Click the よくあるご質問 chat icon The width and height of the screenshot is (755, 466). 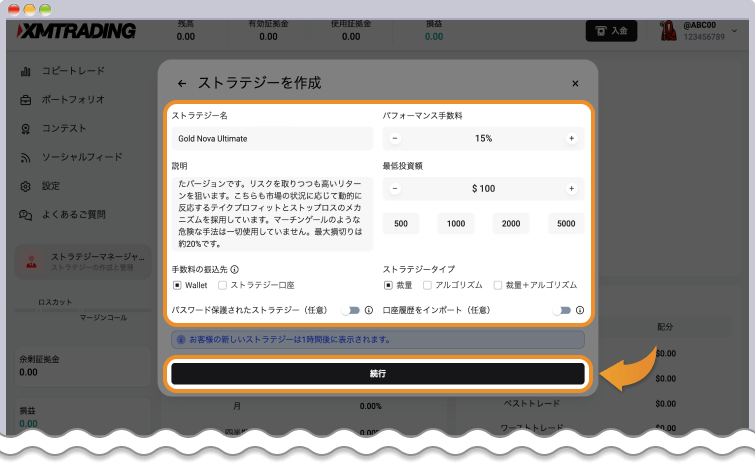[x=26, y=215]
